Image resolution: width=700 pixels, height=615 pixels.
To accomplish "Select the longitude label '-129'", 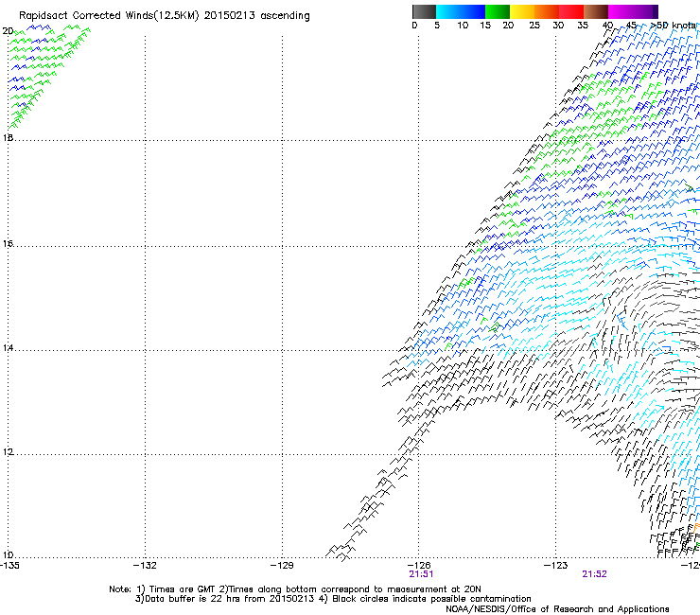I will click(282, 566).
